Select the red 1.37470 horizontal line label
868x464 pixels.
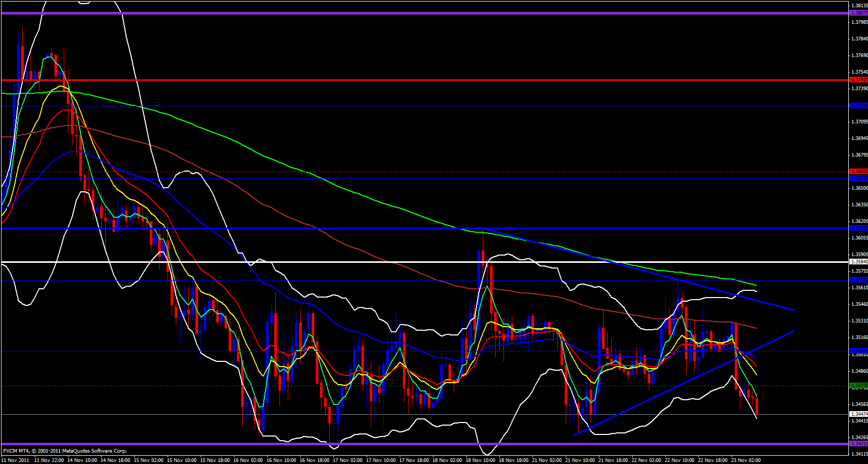coord(858,79)
